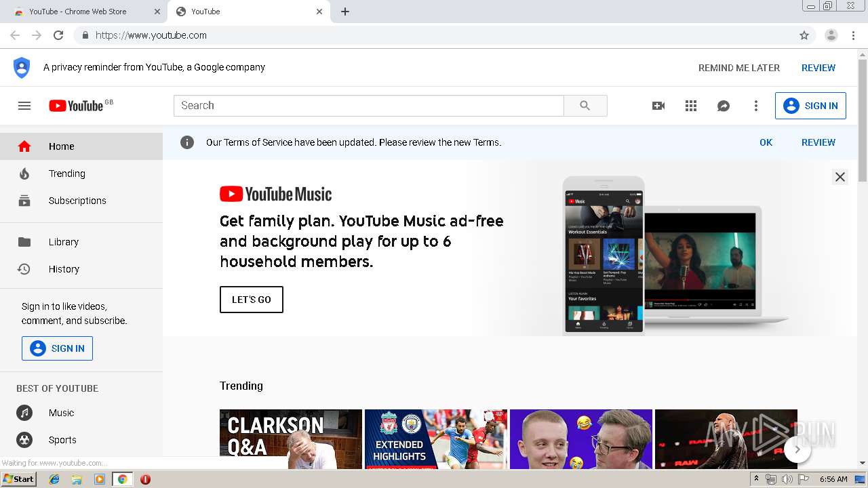Image resolution: width=868 pixels, height=488 pixels.
Task: Click the red Opera taskbar icon
Action: coord(145,479)
